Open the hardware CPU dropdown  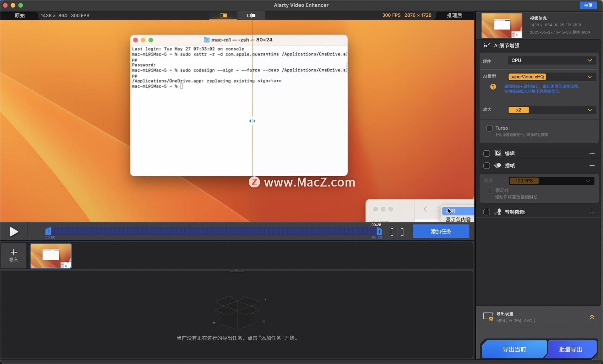click(x=552, y=60)
